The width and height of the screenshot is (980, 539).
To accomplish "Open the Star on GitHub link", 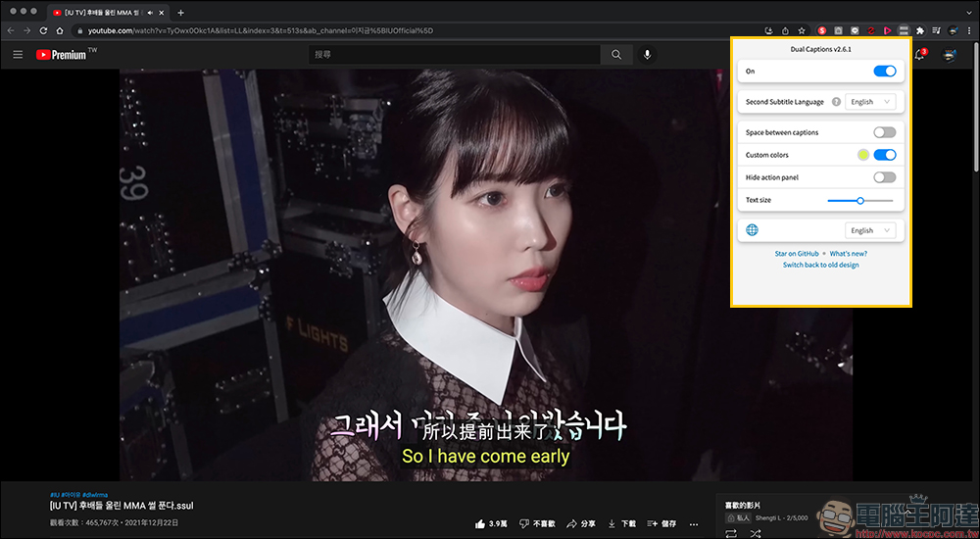I will [x=796, y=253].
